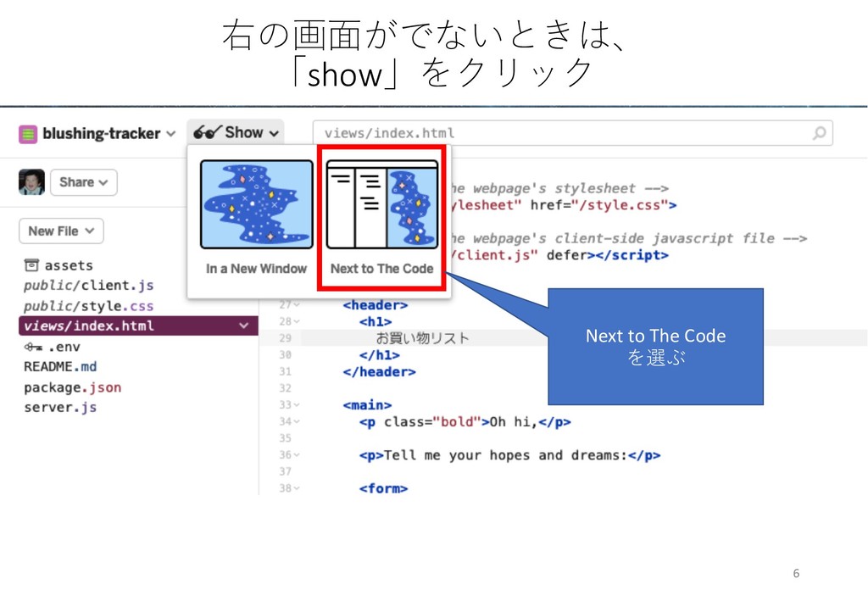Click the client-side javascript file comment

pos(628,238)
